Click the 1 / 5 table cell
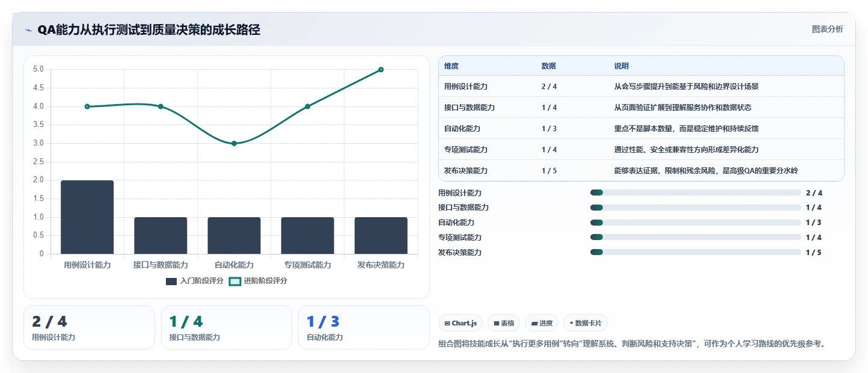Viewport: 868px width, 373px height. pos(549,171)
